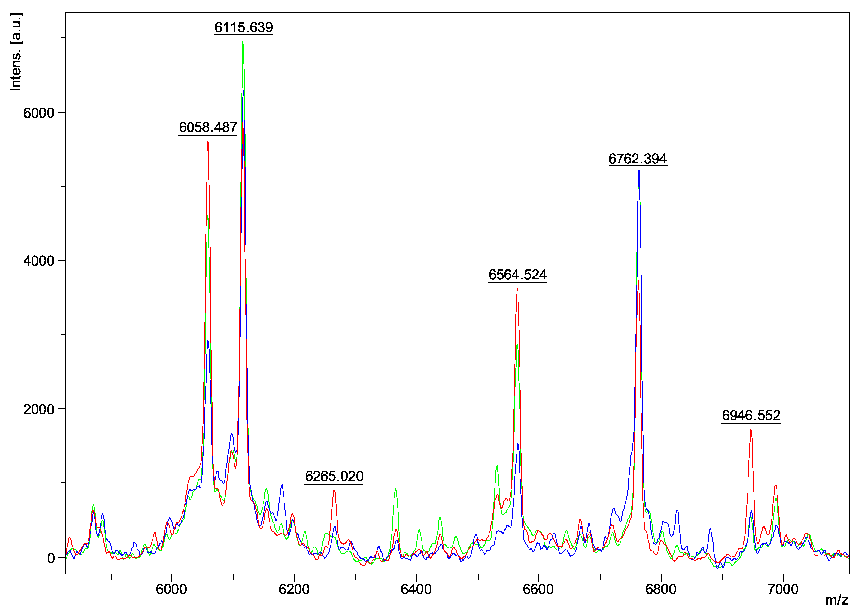Screen dimensions: 857x616
Task: Click the 0 y-axis tick label
Action: click(51, 558)
